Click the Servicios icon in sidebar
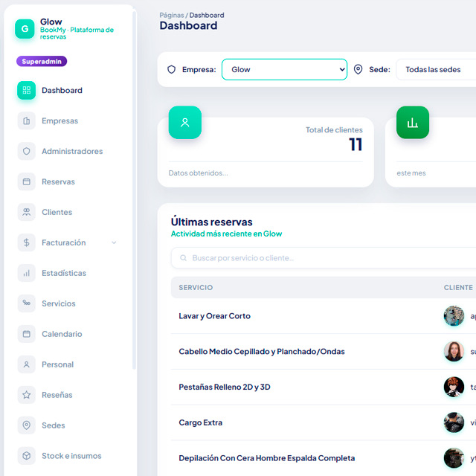The image size is (476, 476). coord(27,303)
